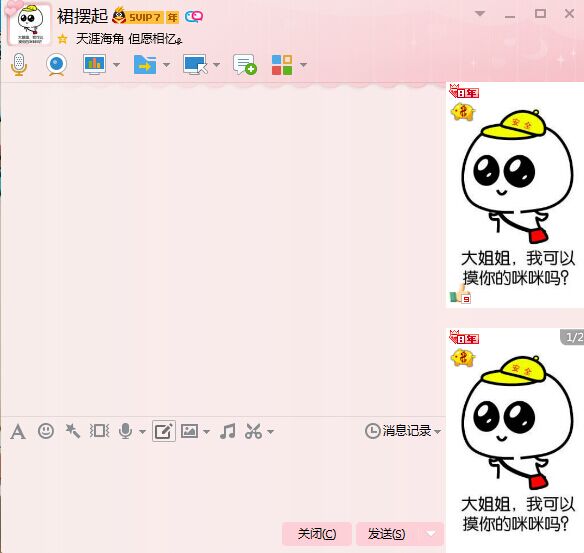Screen dimensions: 584x553
Task: Expand send button options arrow
Action: point(431,534)
